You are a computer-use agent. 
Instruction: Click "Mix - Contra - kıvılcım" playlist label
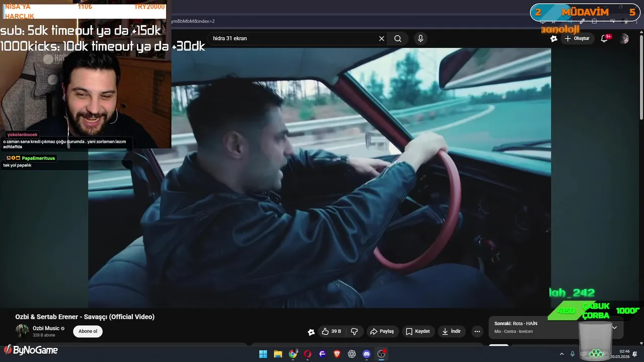[513, 332]
